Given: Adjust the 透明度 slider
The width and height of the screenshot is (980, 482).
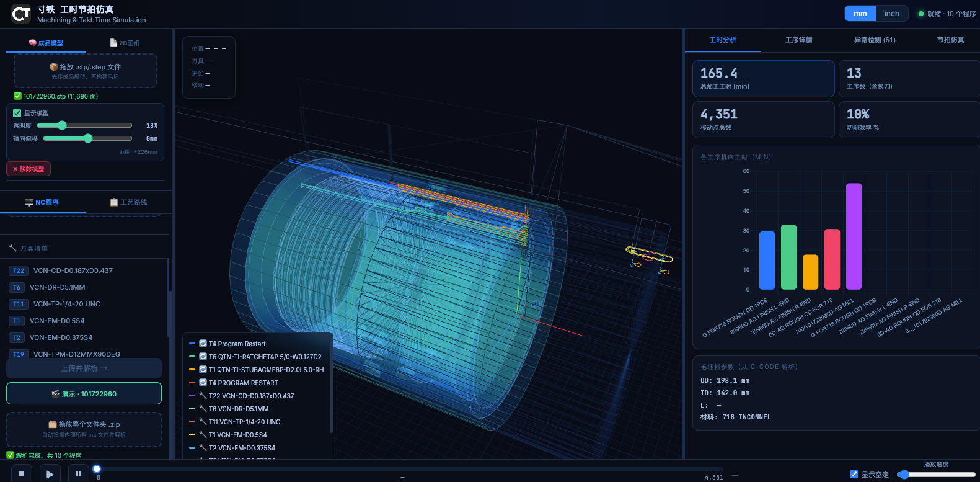Looking at the screenshot, I should pos(84,125).
